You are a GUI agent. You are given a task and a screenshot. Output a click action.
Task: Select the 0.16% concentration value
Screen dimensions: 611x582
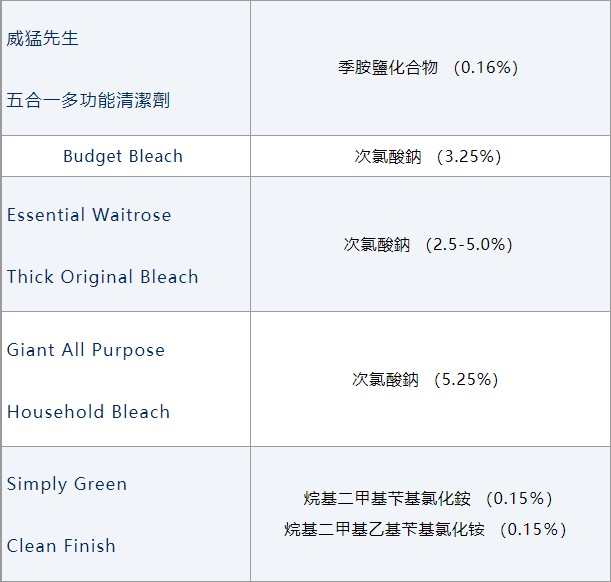[485, 68]
